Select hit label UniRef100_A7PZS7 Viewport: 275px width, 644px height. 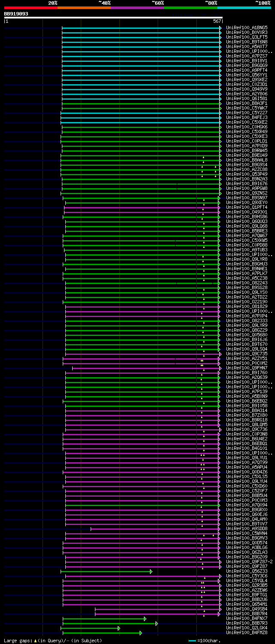coord(247,56)
